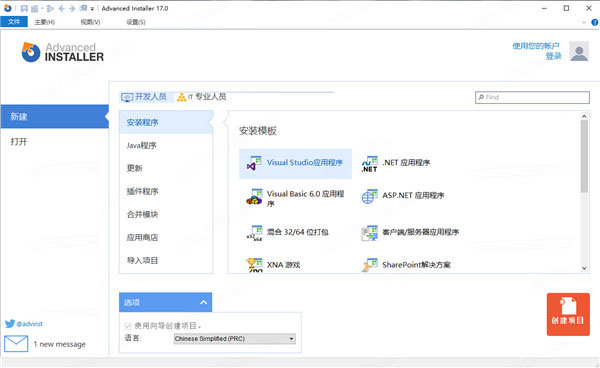Collapse the 选项 panel with the chevron
The image size is (600, 368).
pyautogui.click(x=204, y=303)
